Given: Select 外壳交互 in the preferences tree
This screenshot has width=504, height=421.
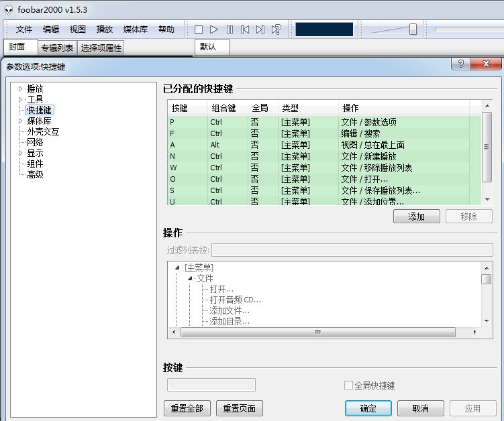Looking at the screenshot, I should (x=43, y=131).
